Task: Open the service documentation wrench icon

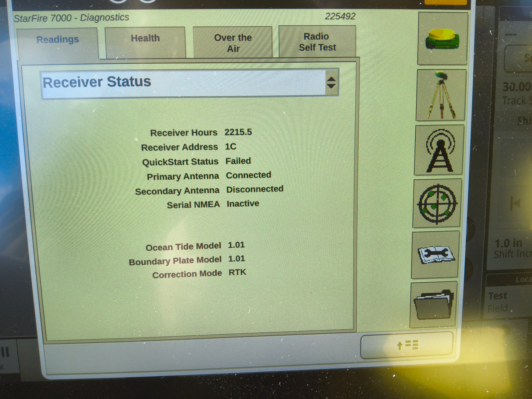Action: [436, 255]
